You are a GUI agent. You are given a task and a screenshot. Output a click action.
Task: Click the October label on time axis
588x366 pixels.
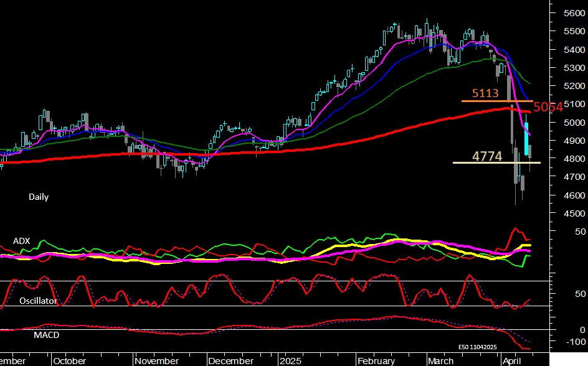(69, 361)
